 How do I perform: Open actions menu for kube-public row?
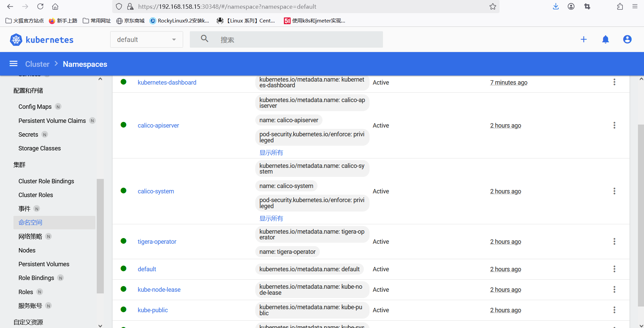pos(614,310)
